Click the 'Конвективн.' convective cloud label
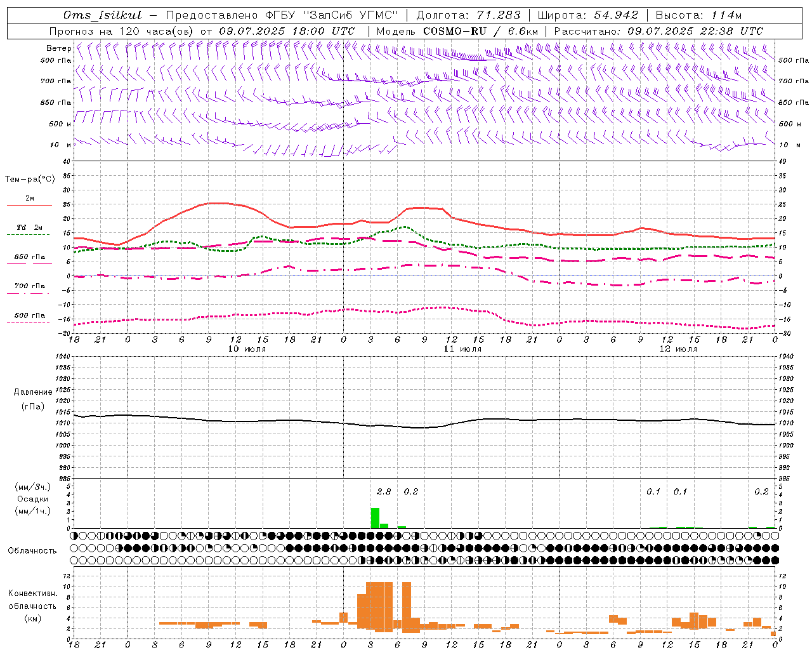The height and width of the screenshot is (650, 812). 32,594
